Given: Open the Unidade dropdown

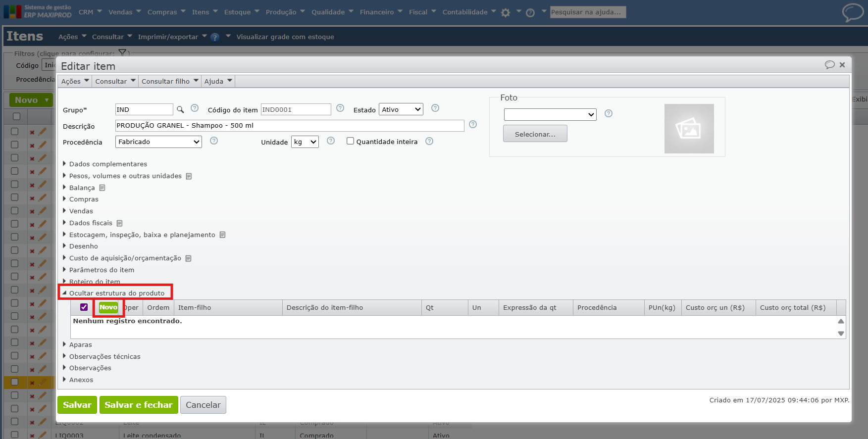Looking at the screenshot, I should [x=305, y=142].
